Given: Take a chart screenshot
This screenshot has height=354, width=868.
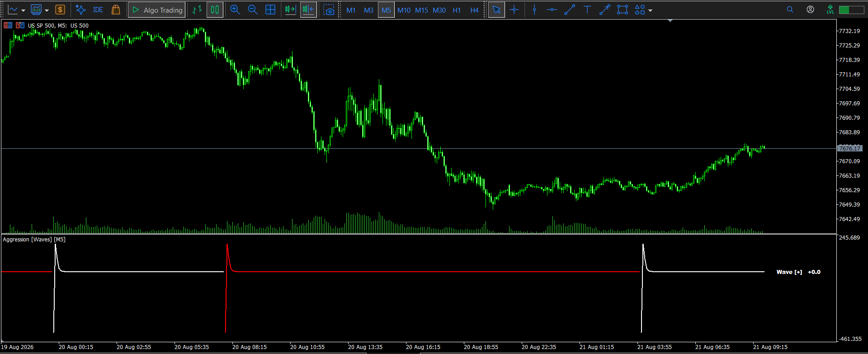Looking at the screenshot, I should [329, 10].
